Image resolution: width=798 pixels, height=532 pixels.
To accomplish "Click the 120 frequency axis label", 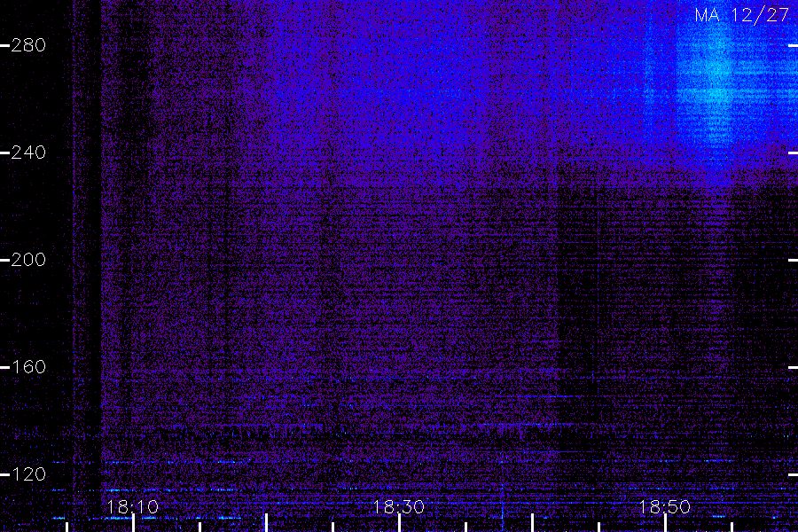I will pyautogui.click(x=28, y=474).
